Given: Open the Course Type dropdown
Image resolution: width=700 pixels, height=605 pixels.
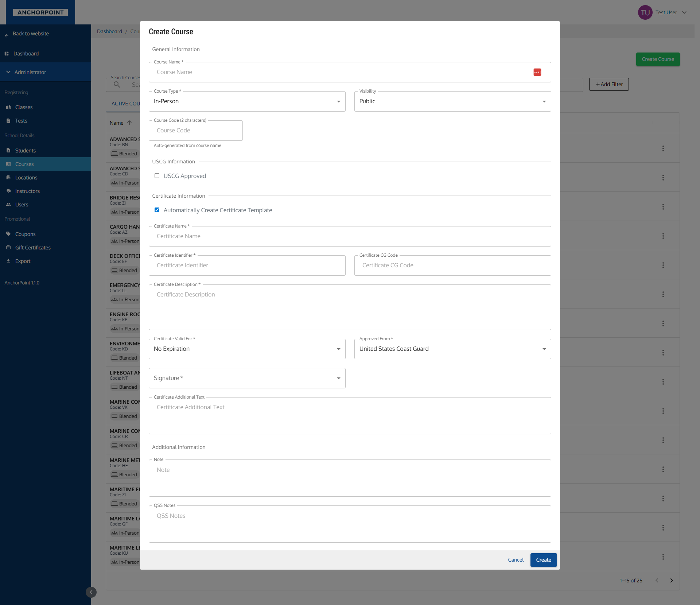Looking at the screenshot, I should [247, 101].
